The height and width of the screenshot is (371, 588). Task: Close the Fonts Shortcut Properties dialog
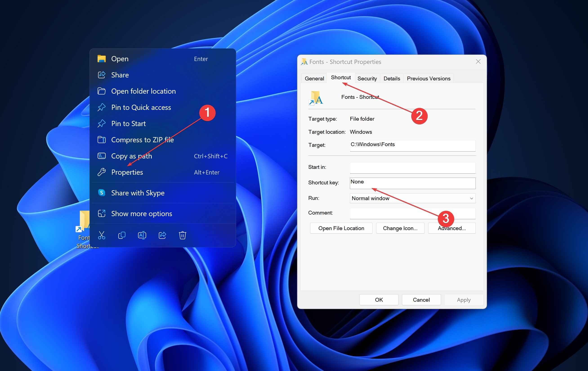coord(478,62)
